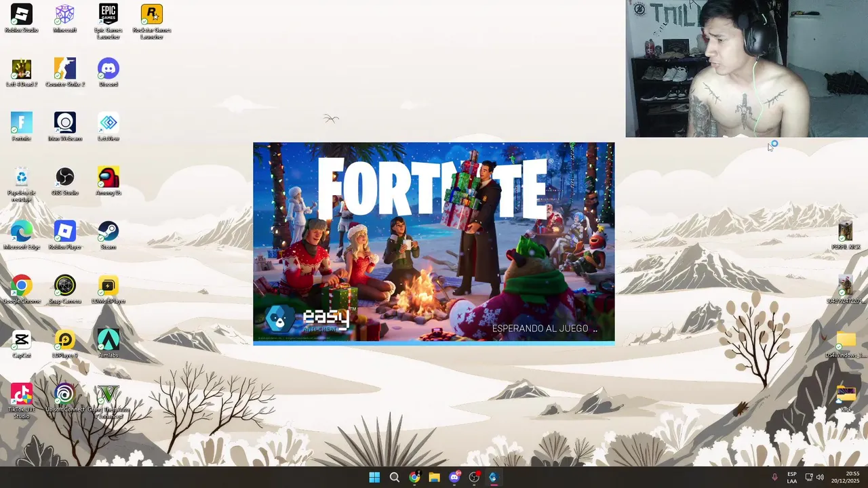Click the LDMultiPlayer desktop icon

tap(108, 289)
